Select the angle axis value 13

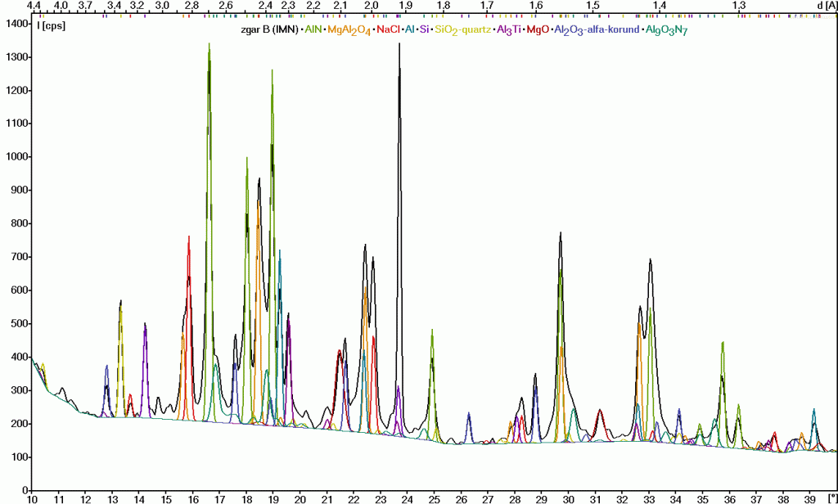112,498
